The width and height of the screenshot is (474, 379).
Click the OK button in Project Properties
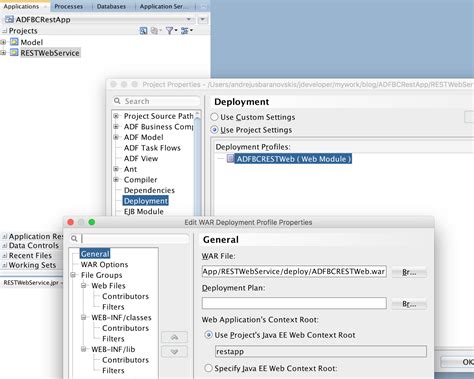tap(457, 362)
